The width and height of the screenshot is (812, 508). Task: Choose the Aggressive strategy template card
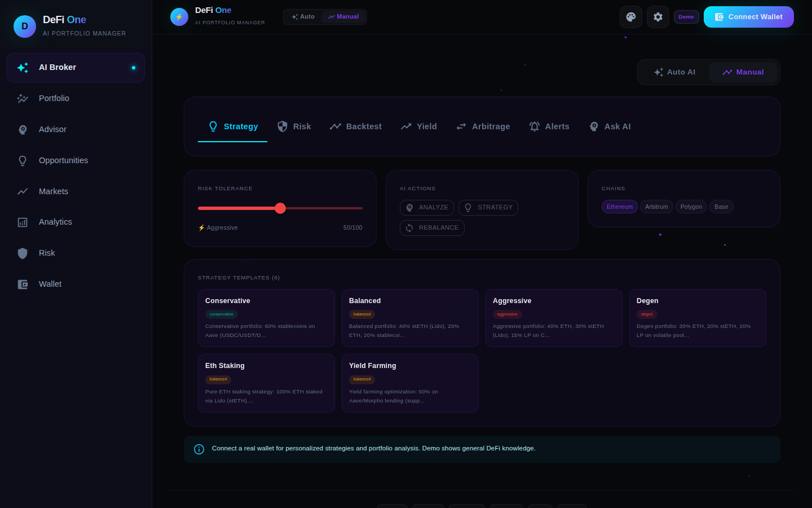pos(554,318)
